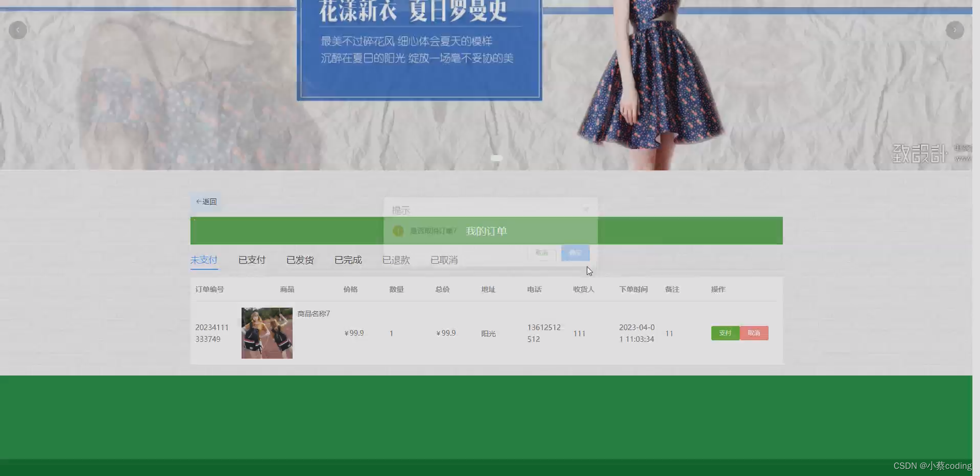Switch to the 未支付 tab

(204, 260)
